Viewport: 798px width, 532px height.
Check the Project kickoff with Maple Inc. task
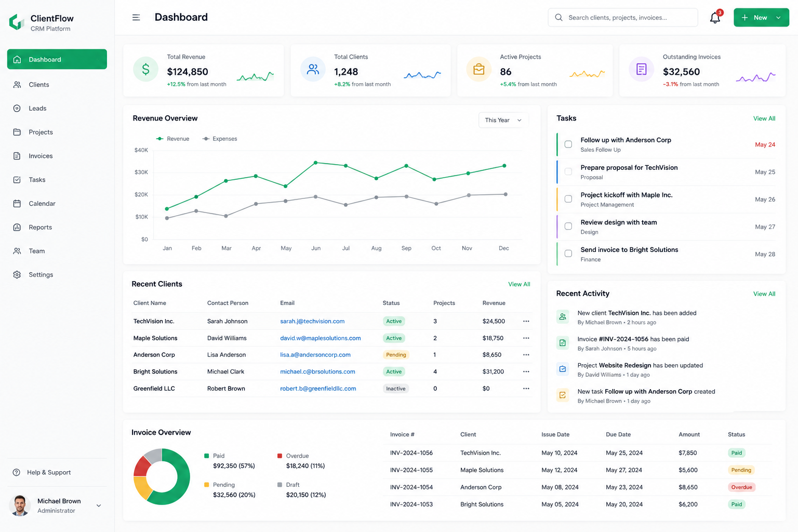(568, 199)
